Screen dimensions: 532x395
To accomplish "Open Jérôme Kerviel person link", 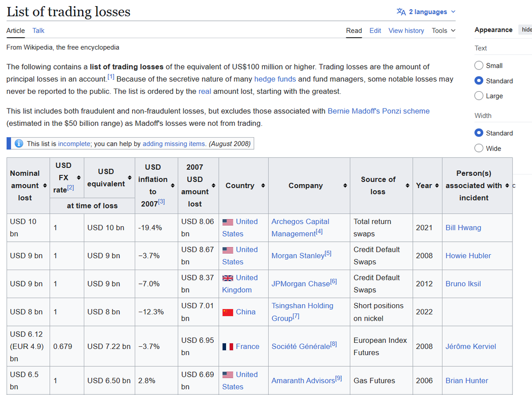I will tap(471, 346).
